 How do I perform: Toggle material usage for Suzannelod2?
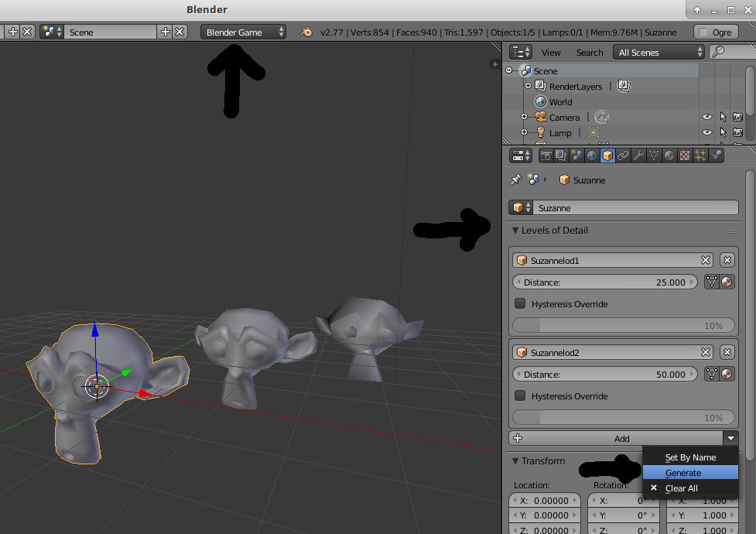click(x=727, y=374)
